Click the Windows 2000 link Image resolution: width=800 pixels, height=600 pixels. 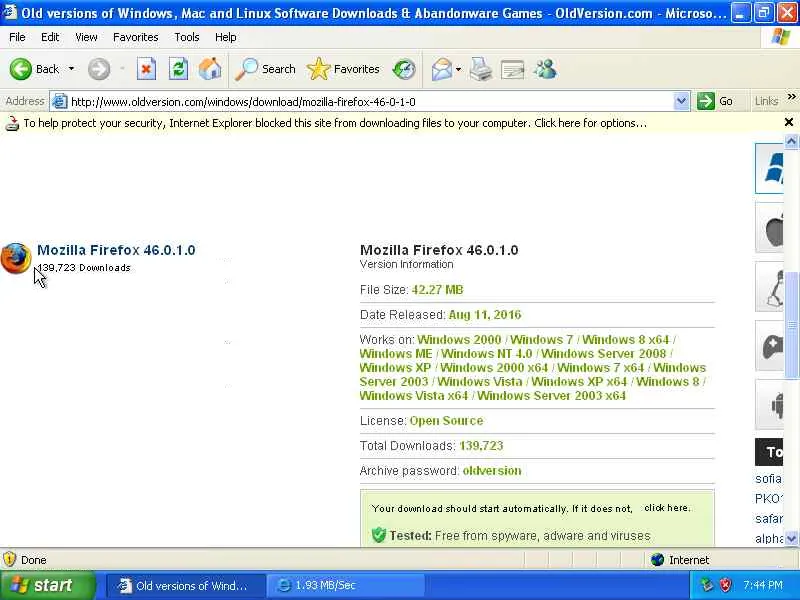[x=459, y=340]
